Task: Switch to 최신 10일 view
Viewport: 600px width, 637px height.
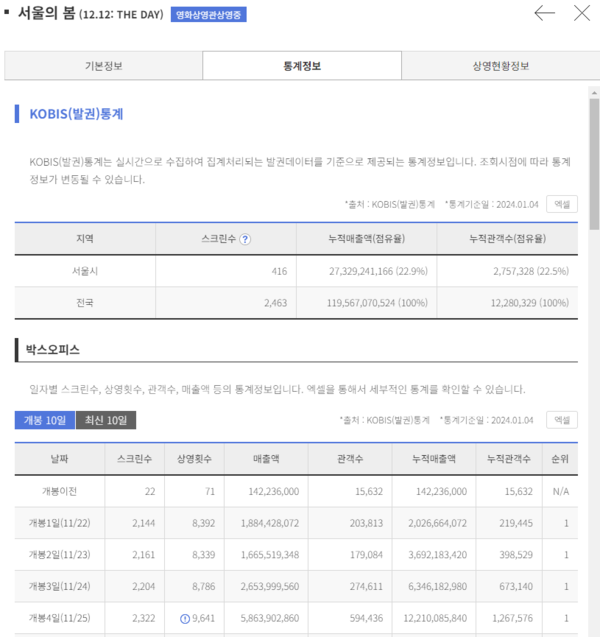Action: tap(107, 420)
